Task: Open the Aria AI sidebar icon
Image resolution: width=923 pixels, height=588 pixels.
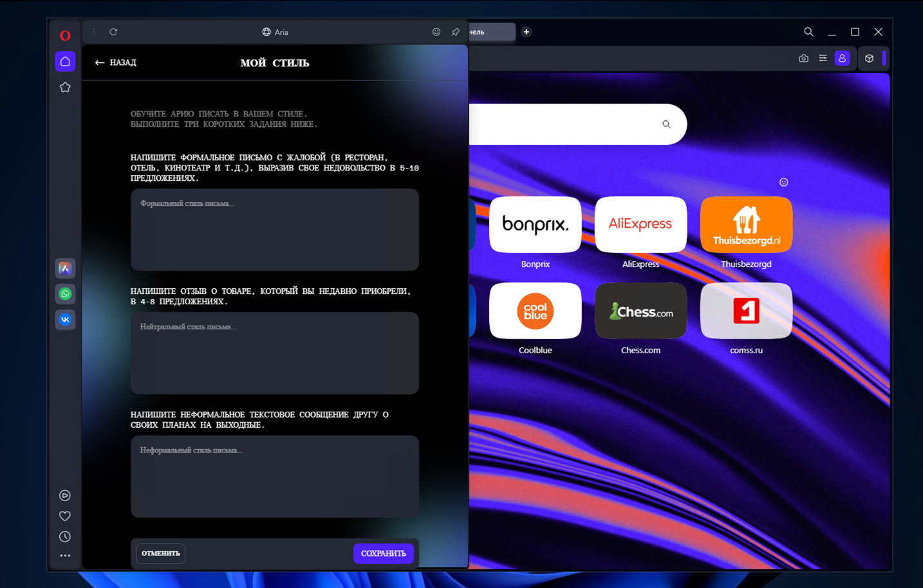Action: coord(65,268)
